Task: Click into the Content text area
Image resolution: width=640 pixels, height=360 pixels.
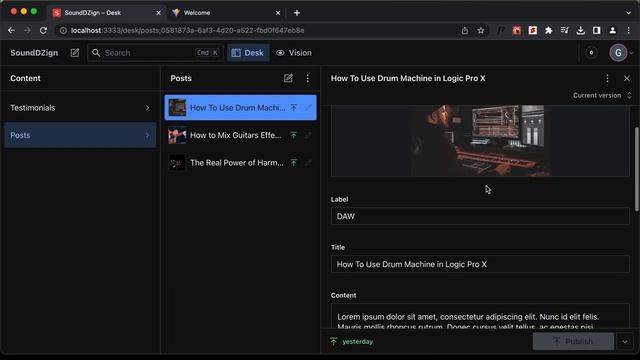Action: click(x=480, y=316)
